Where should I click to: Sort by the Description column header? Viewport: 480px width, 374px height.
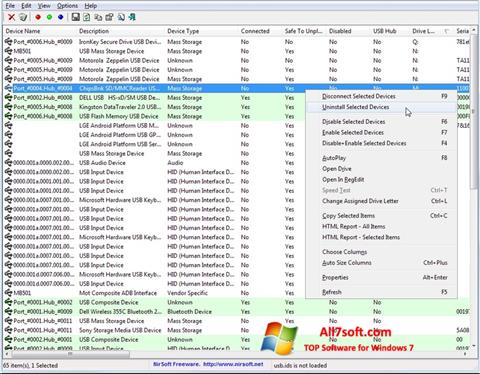coord(121,31)
